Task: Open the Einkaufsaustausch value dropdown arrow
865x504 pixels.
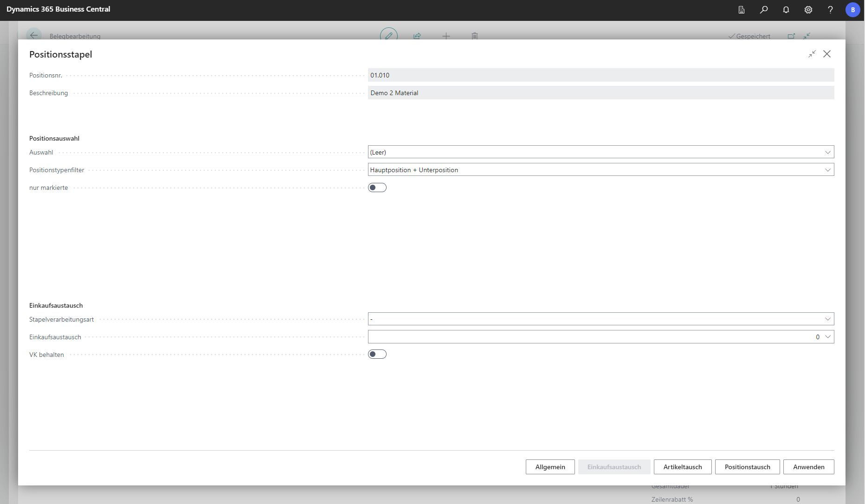Action: 827,336
